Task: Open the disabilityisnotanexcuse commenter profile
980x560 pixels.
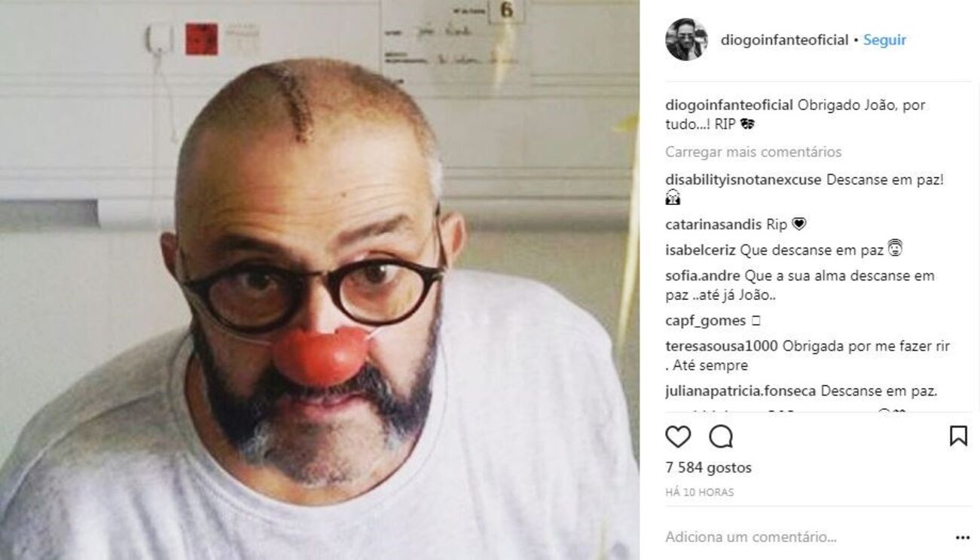Action: coord(744,179)
